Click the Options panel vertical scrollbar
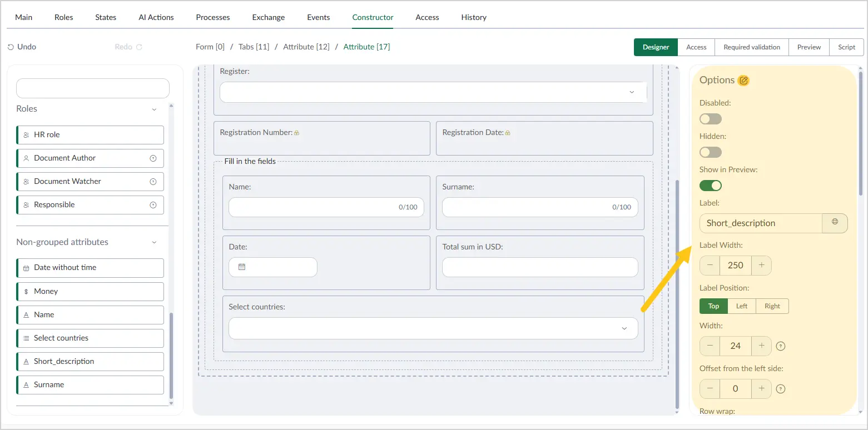 point(861,133)
